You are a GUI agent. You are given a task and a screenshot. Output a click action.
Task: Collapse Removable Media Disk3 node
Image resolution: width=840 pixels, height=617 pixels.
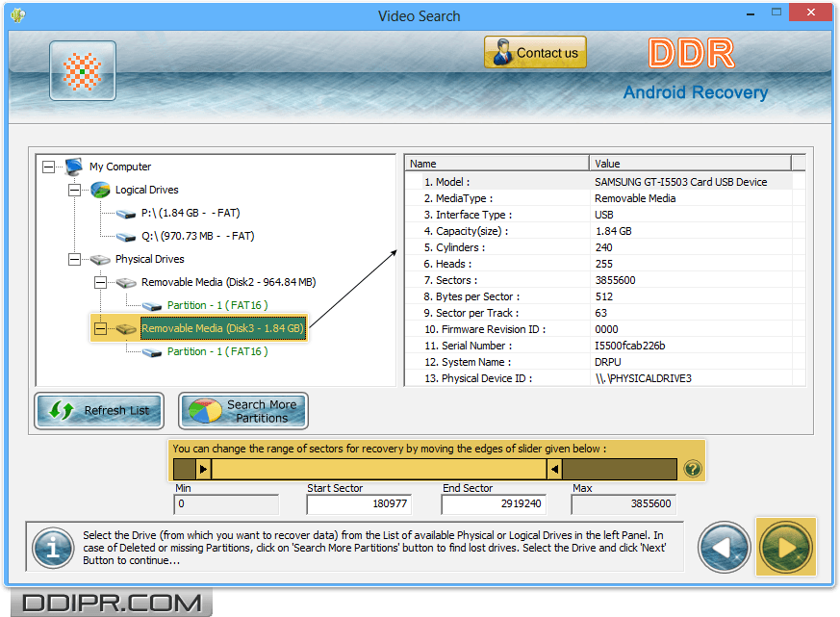pos(100,328)
